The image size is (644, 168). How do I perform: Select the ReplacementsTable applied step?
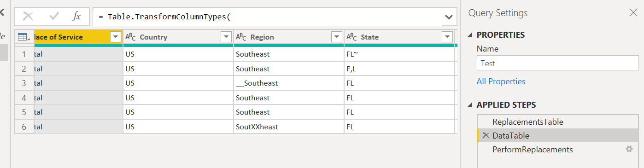(x=558, y=122)
